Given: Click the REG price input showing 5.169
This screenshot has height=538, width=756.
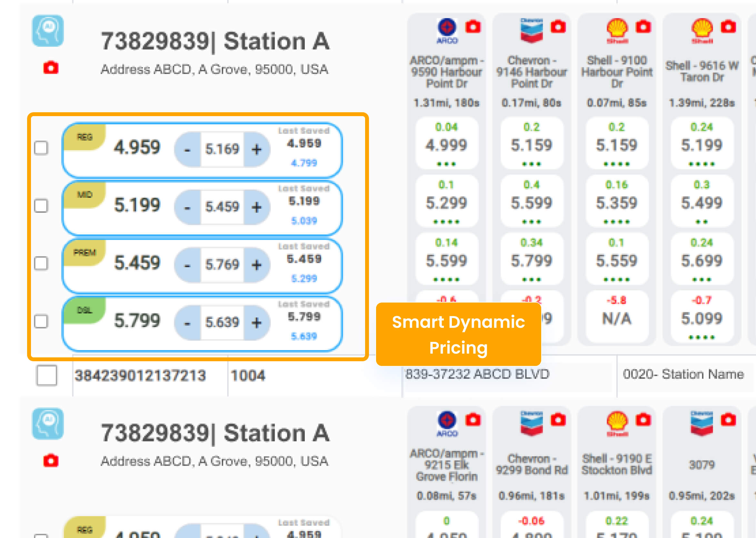Looking at the screenshot, I should point(222,149).
